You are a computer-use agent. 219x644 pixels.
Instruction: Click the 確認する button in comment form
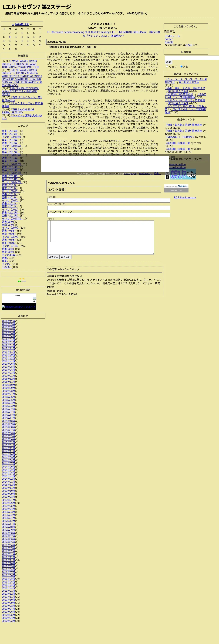tap(53, 257)
